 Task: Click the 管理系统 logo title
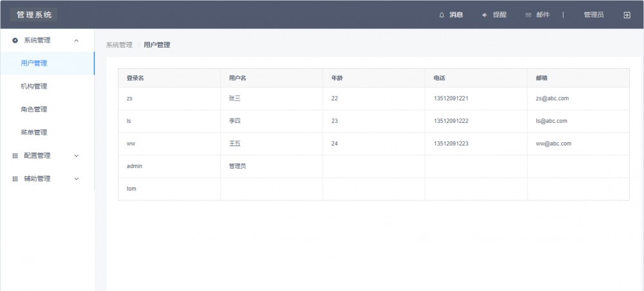click(x=33, y=15)
